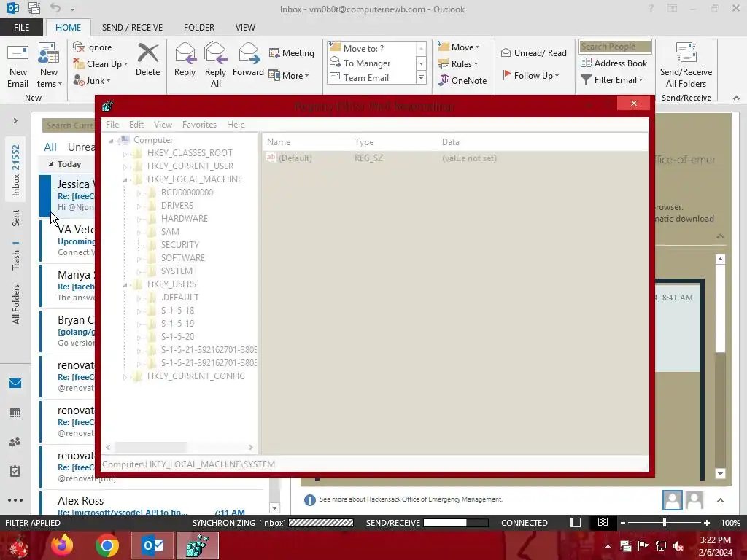This screenshot has height=560, width=747.
Task: Choose the Move to: ? quick step
Action: [x=372, y=49]
